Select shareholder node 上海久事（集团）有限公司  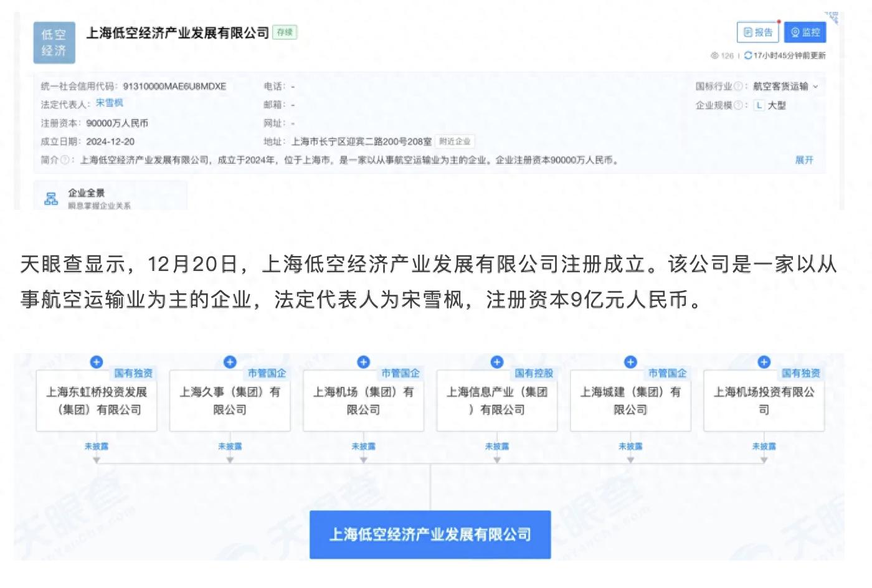tap(230, 401)
